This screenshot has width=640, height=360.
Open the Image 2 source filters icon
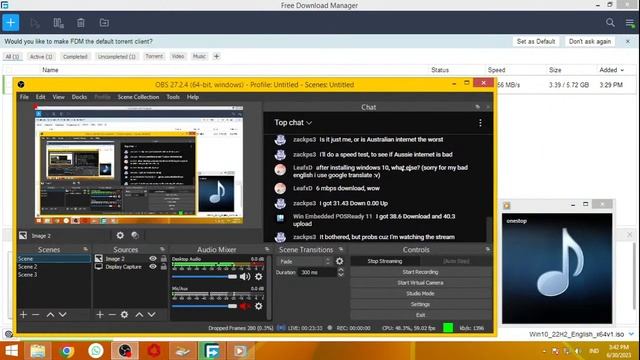[x=135, y=236]
